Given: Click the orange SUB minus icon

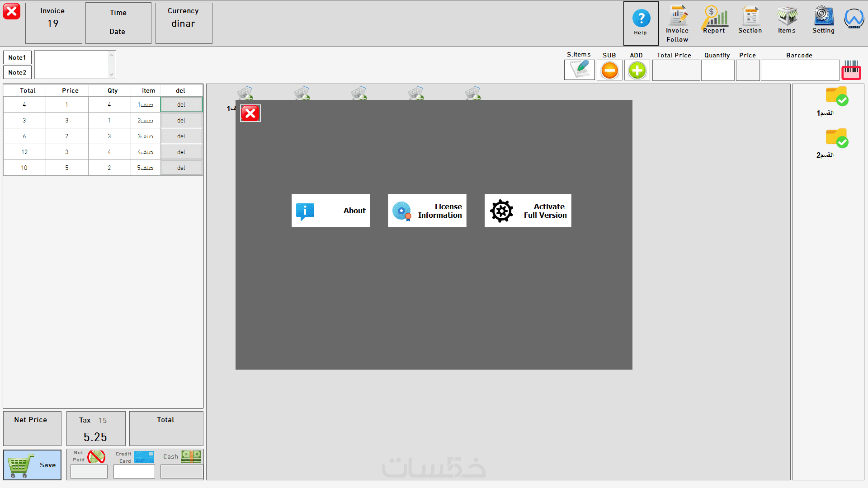Looking at the screenshot, I should pyautogui.click(x=609, y=70).
